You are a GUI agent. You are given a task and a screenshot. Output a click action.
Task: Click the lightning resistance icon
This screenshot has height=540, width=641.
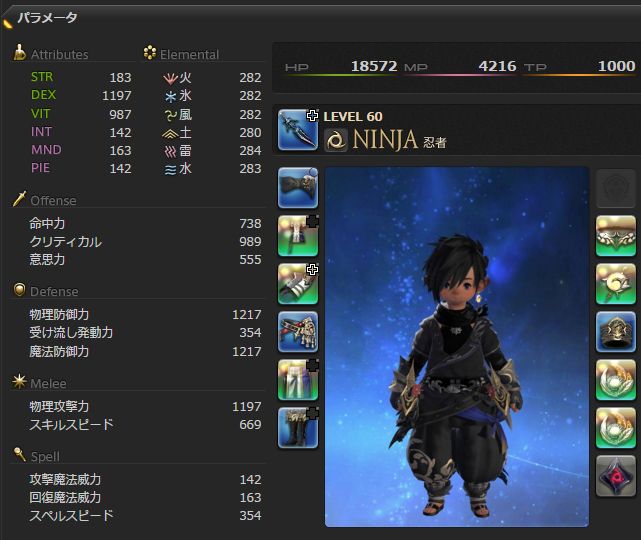(170, 152)
